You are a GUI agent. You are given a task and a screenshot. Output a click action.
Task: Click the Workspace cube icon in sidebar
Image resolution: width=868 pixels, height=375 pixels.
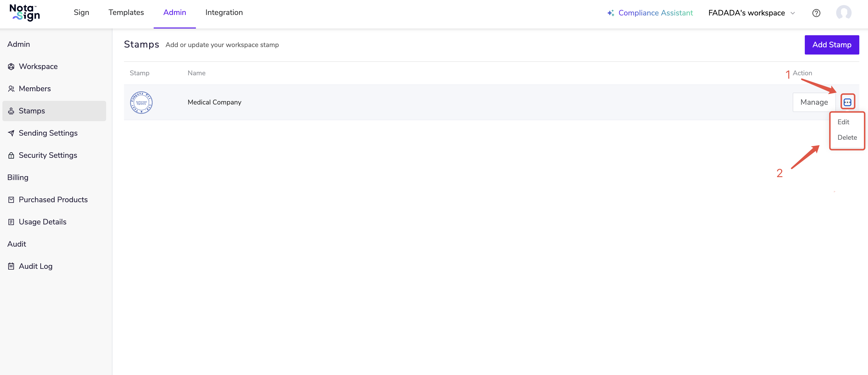pos(11,66)
